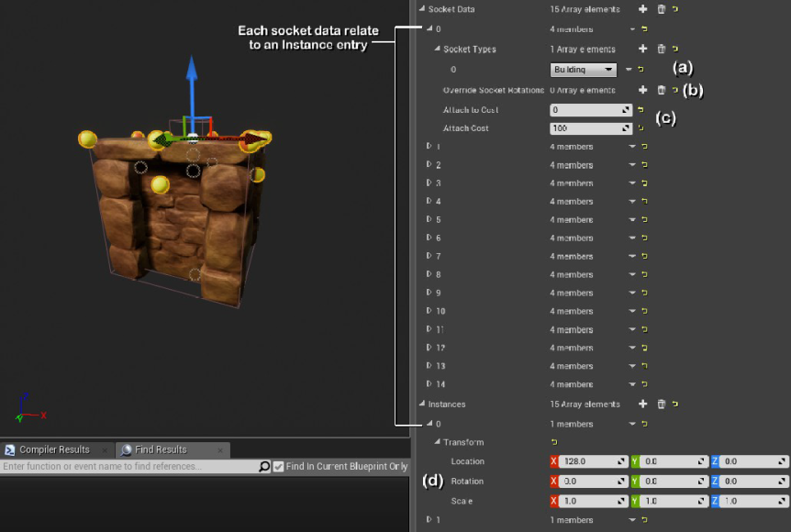Reset Attach Cost to default value
Image resolution: width=791 pixels, height=532 pixels.
click(x=641, y=128)
